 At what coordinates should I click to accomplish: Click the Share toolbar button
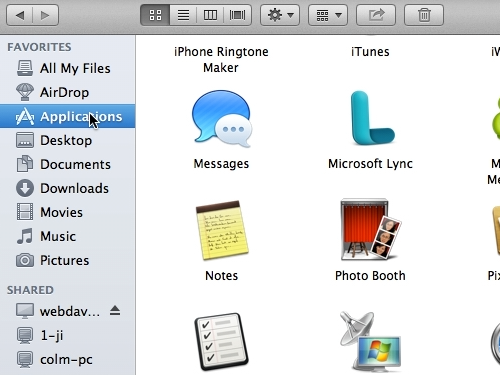[376, 15]
